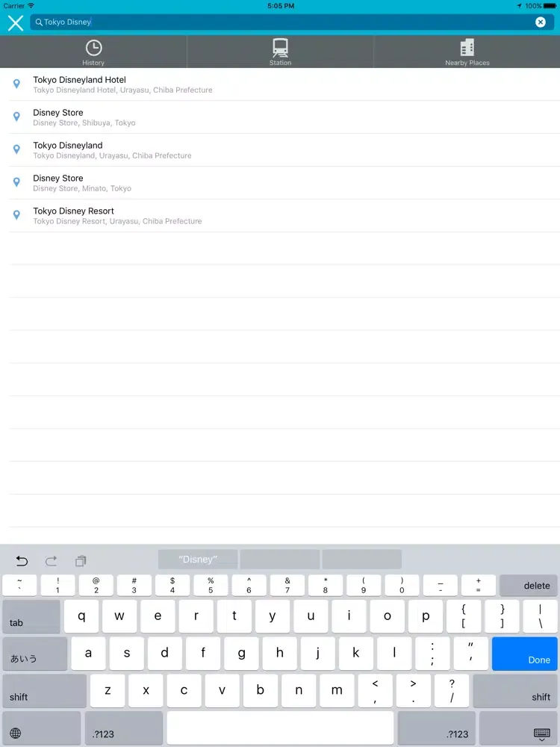Viewport: 560px width, 747px height.
Task: Tap the colon semicolon key
Action: click(x=432, y=654)
